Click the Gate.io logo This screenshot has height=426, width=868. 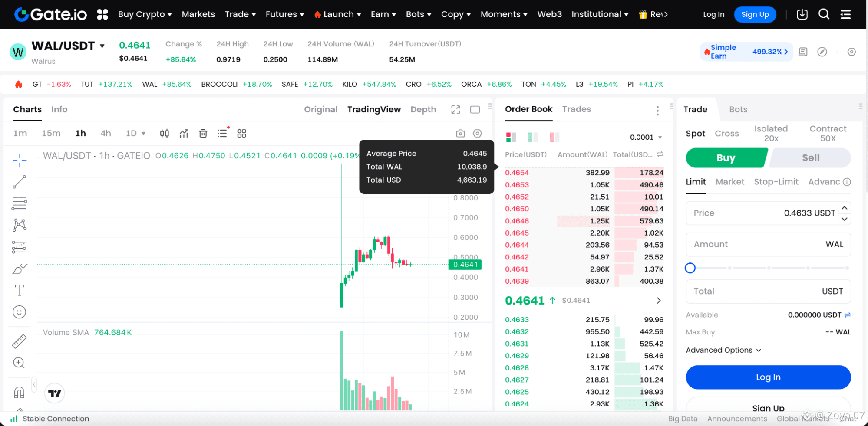coord(50,14)
